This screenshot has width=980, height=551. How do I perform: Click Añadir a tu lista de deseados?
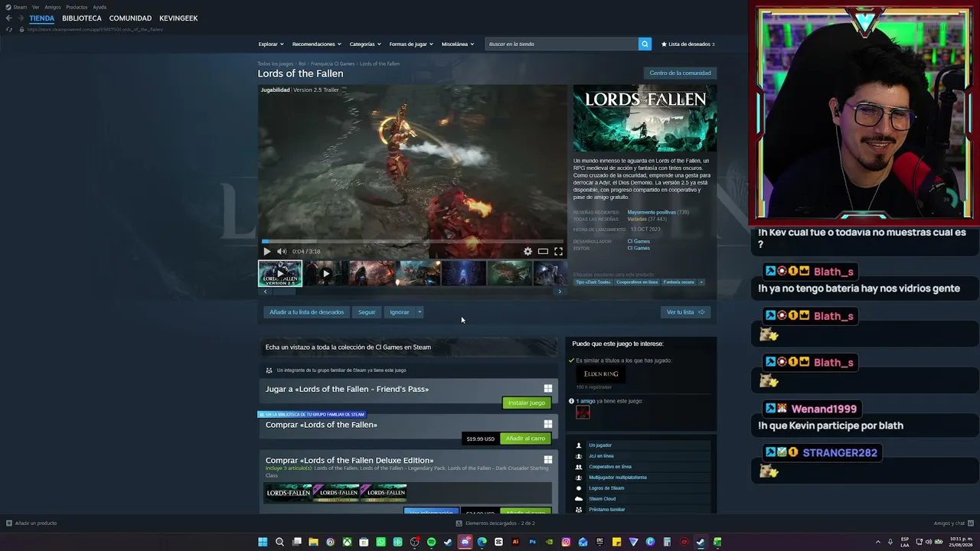(x=306, y=312)
